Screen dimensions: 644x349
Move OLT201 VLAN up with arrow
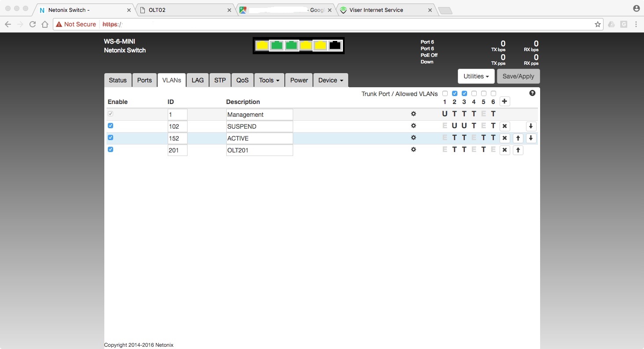point(518,150)
